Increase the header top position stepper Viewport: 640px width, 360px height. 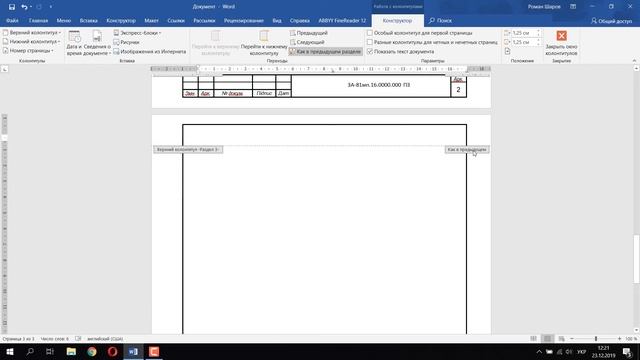(x=538, y=31)
